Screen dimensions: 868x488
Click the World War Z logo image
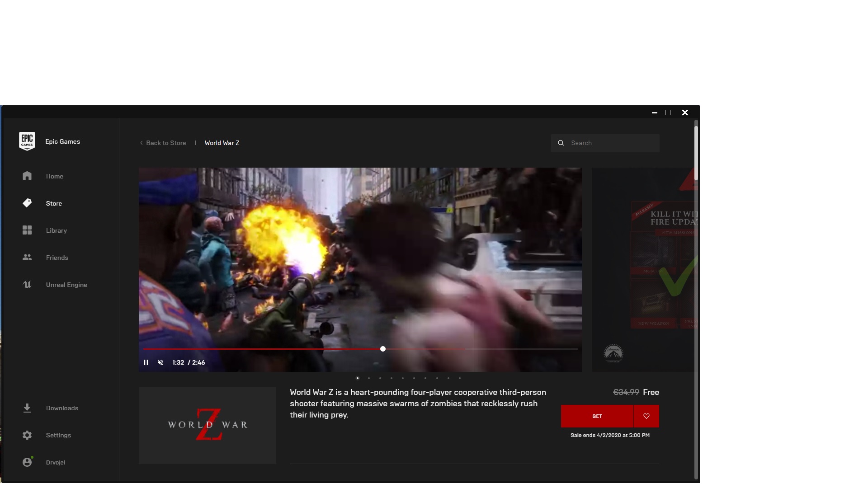coord(208,425)
